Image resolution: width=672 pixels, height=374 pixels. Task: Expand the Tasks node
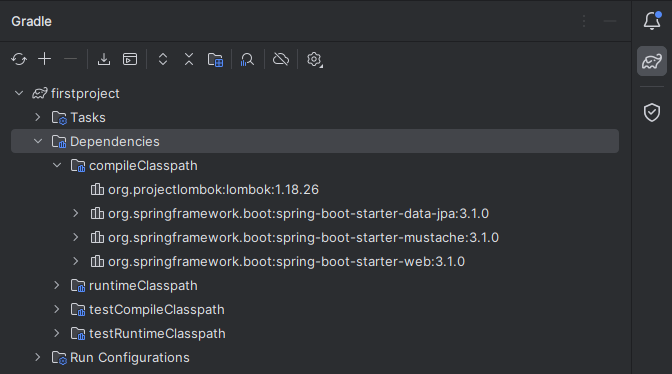[x=38, y=117]
